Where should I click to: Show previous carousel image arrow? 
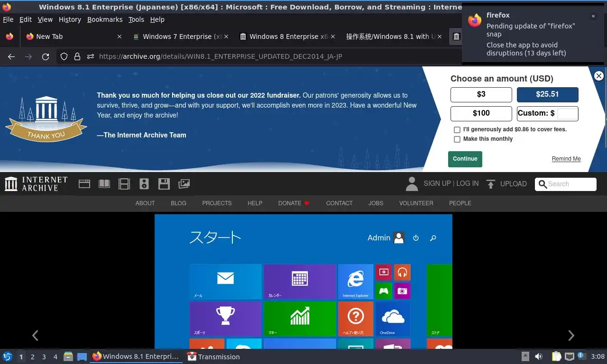click(35, 336)
